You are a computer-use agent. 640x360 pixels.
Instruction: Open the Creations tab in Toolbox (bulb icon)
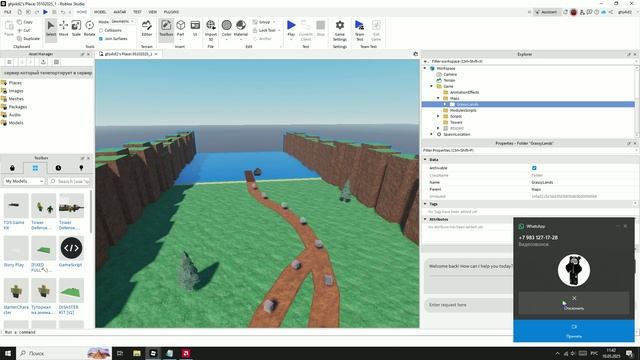pyautogui.click(x=81, y=168)
